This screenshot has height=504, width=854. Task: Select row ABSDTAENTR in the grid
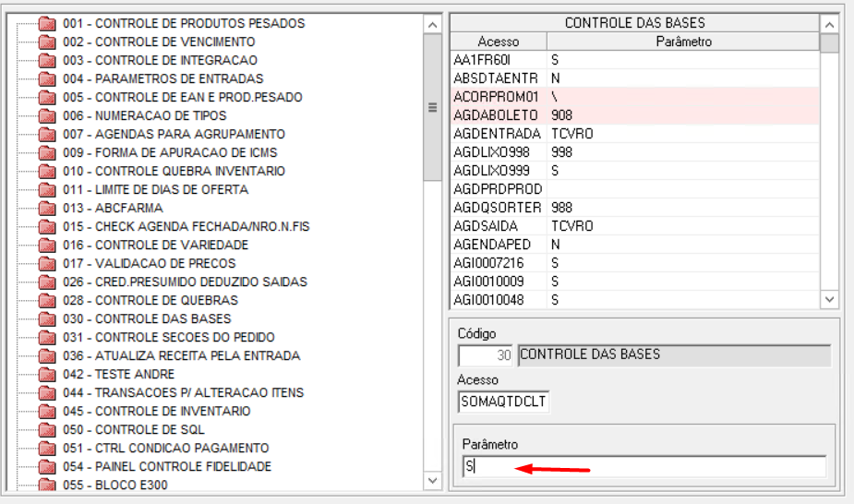(x=634, y=78)
